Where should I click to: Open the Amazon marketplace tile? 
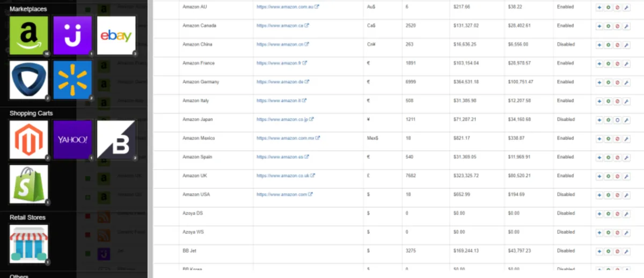coord(29,35)
